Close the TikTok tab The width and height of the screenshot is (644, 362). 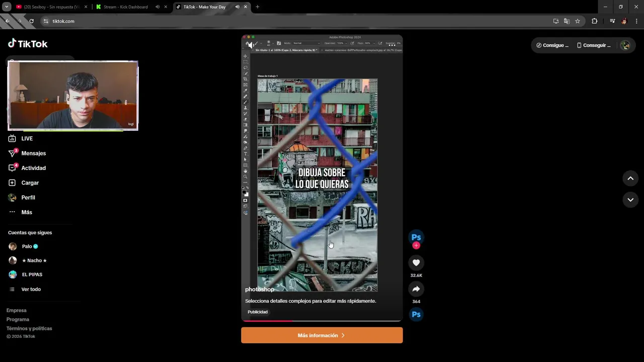(246, 7)
